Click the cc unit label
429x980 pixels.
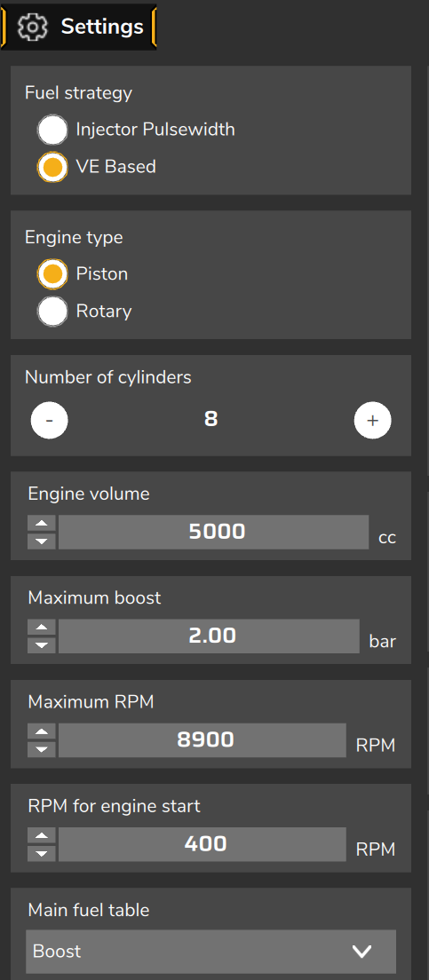click(x=387, y=538)
